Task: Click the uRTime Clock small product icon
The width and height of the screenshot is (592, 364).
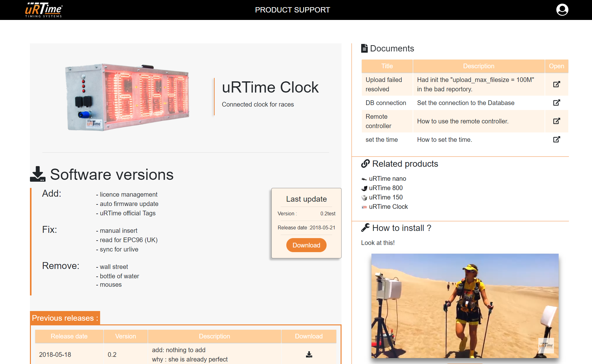Action: (364, 207)
